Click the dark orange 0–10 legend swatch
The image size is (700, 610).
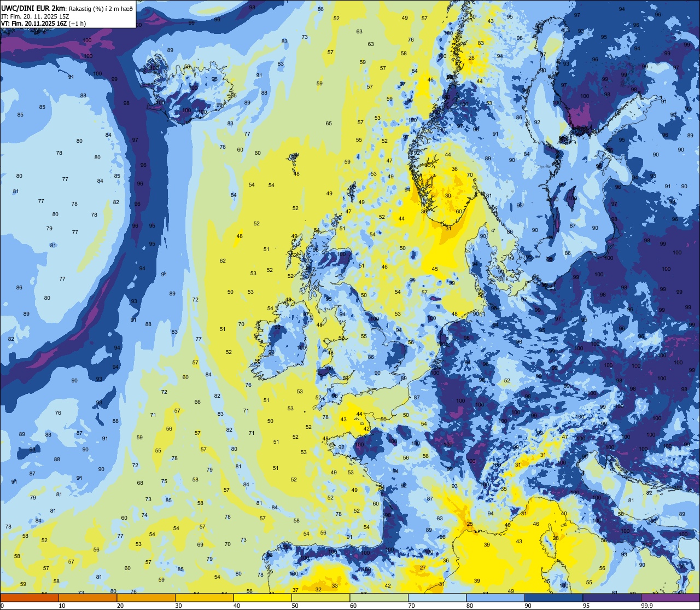point(30,598)
